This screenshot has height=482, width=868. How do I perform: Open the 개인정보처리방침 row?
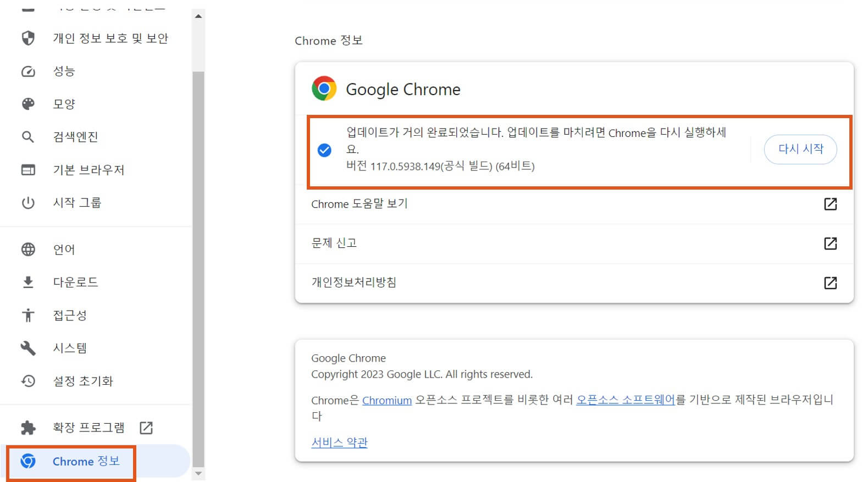(x=574, y=282)
